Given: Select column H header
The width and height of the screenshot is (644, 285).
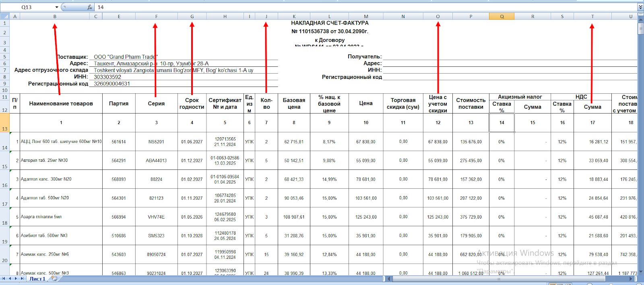Looking at the screenshot, I should [225, 17].
